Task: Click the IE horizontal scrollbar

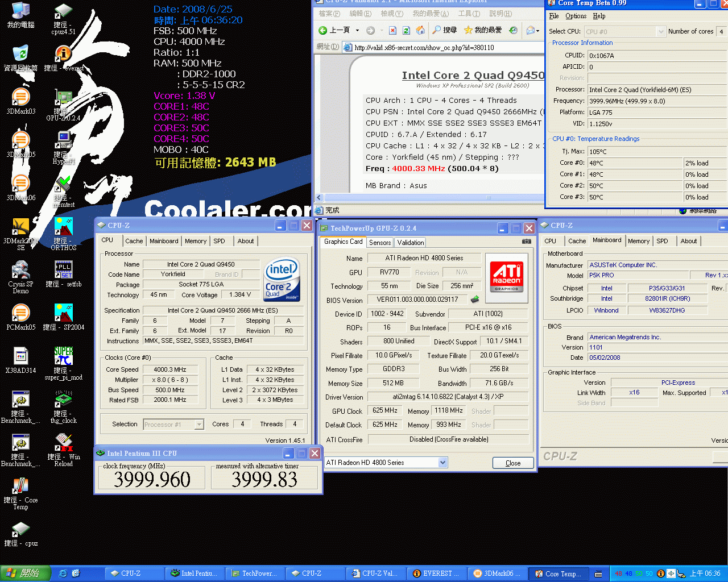Action: (x=431, y=198)
